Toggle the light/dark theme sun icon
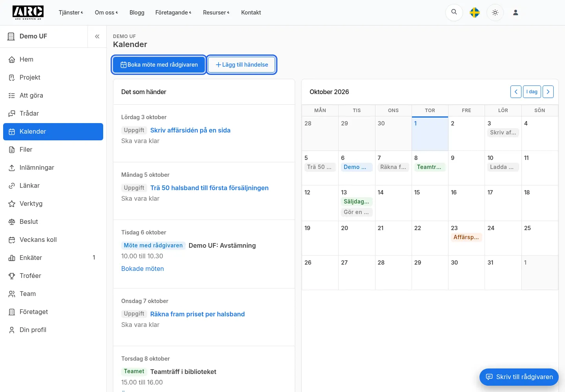 click(495, 13)
